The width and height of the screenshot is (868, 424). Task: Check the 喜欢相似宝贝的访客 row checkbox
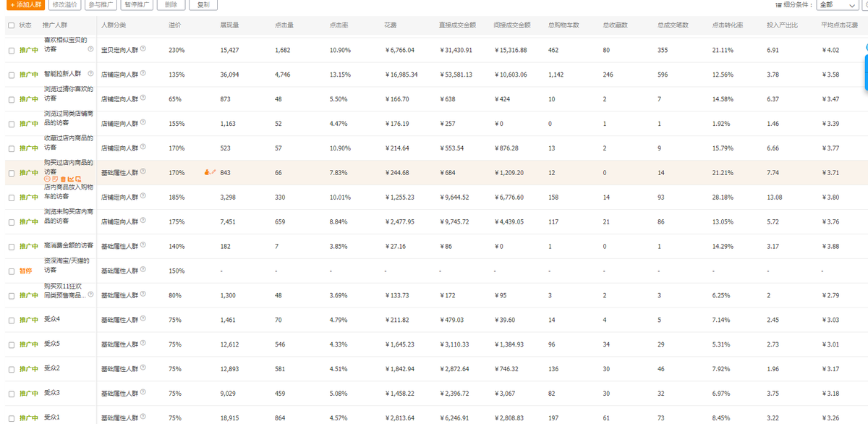11,51
